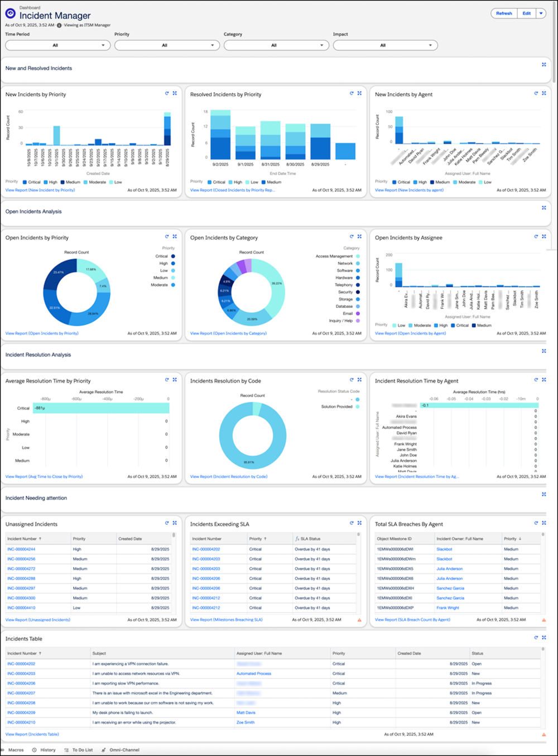Click the Incident Manager dashboard logo icon
The height and width of the screenshot is (756, 558).
(x=10, y=13)
